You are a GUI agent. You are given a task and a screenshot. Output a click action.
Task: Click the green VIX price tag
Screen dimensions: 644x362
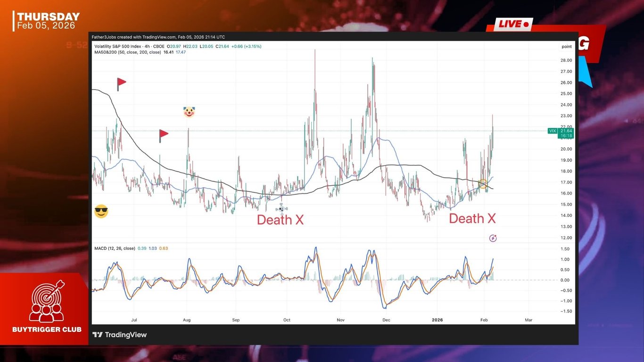[561, 133]
